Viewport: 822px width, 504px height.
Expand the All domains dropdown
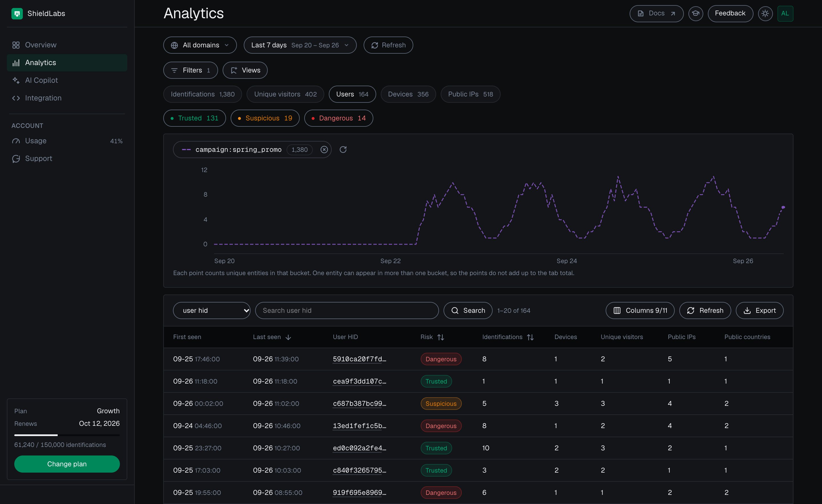[x=200, y=45]
